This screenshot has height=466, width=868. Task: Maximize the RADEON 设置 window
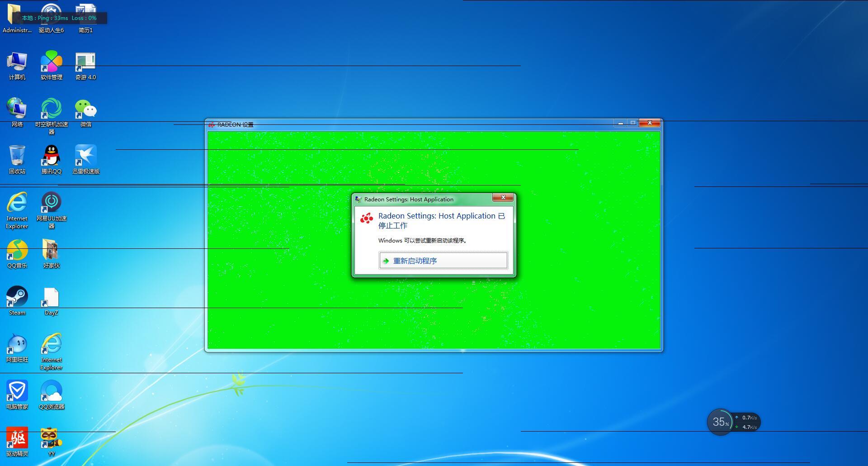click(x=633, y=123)
